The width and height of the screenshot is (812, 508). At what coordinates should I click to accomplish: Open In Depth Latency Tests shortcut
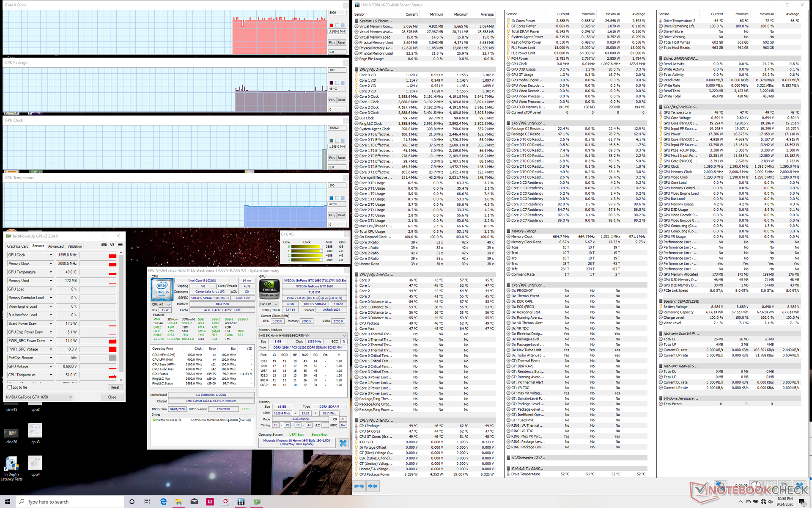click(x=11, y=469)
